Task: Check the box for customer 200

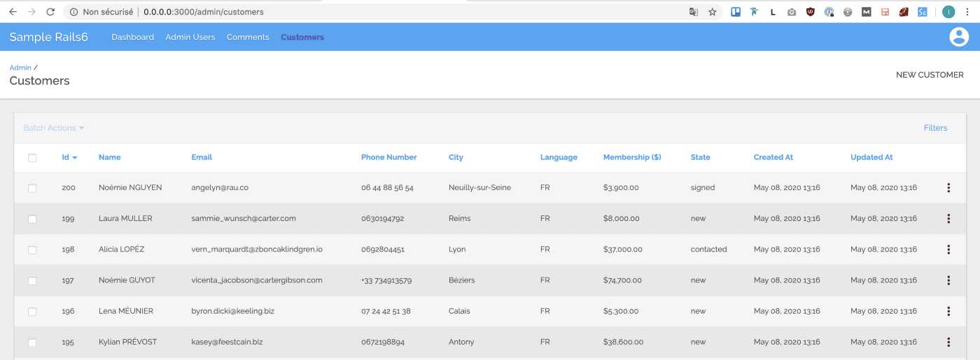Action: pyautogui.click(x=32, y=188)
